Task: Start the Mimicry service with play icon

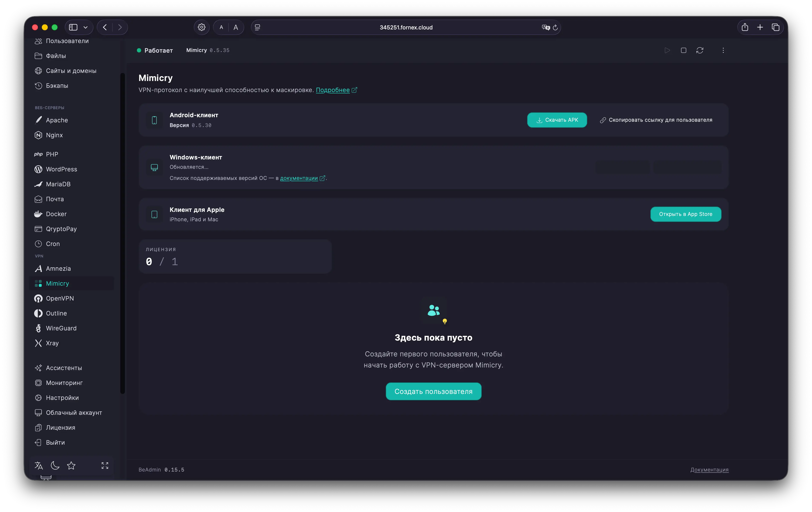Action: click(x=667, y=50)
